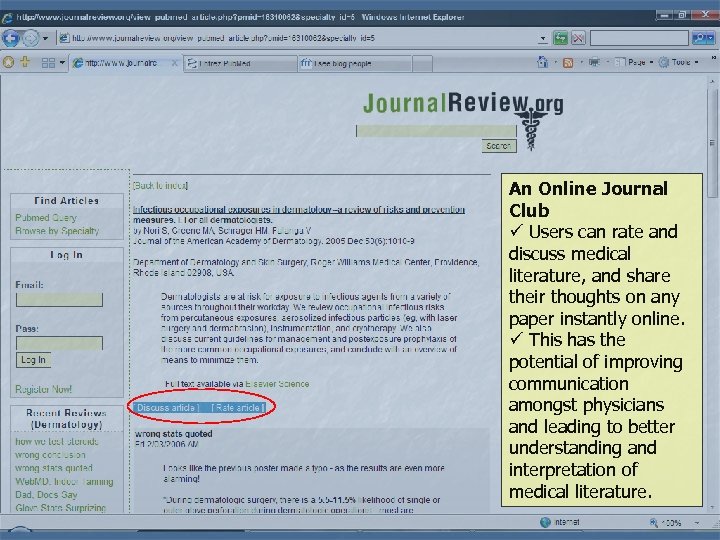This screenshot has width=720, height=540.
Task: Click the red Stop loading icon
Action: (579, 38)
